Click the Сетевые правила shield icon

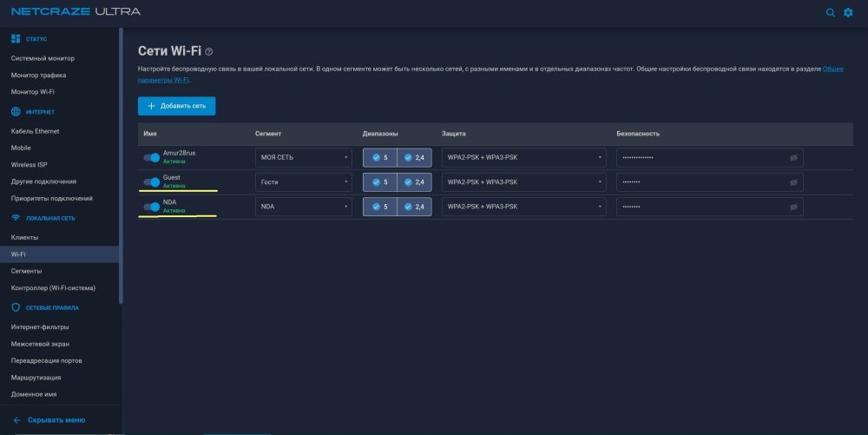[x=16, y=307]
